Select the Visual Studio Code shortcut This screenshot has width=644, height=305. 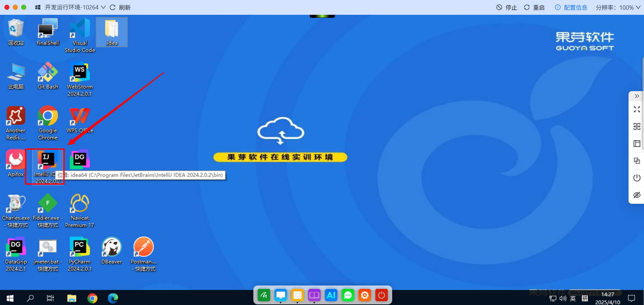tap(80, 36)
